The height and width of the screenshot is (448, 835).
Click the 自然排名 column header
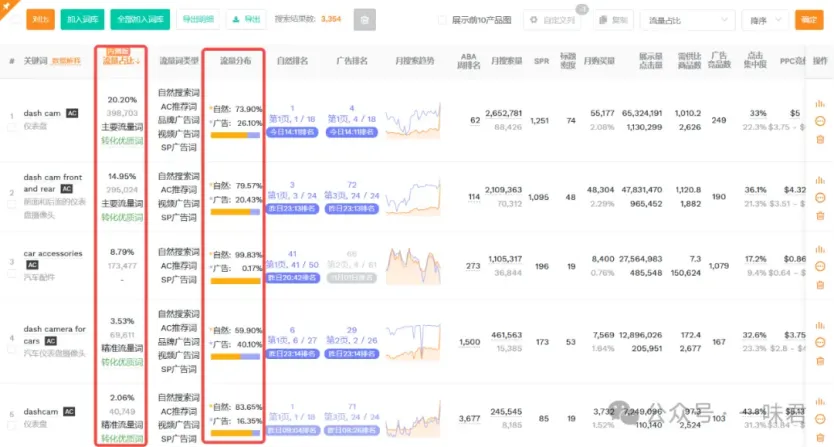pyautogui.click(x=292, y=61)
